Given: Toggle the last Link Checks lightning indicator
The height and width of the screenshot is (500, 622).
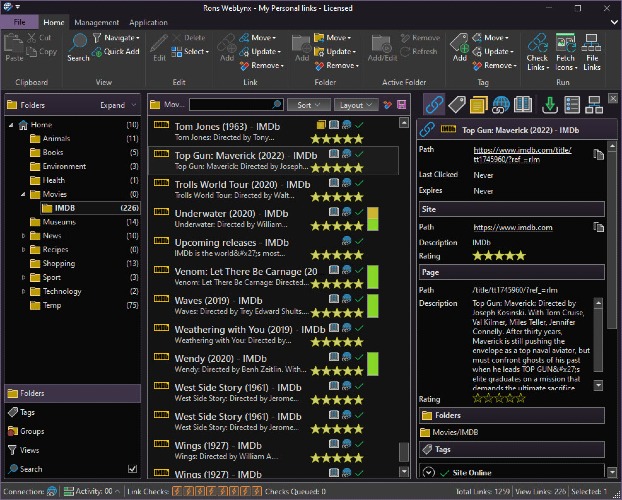Looking at the screenshot, I should tap(257, 491).
